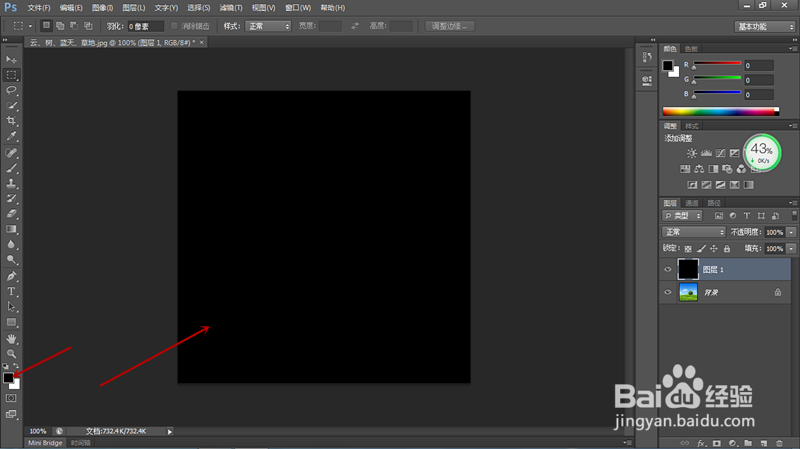Open the layer blend mode 正常 dropdown
Screen dimensions: 800x449
(x=694, y=232)
